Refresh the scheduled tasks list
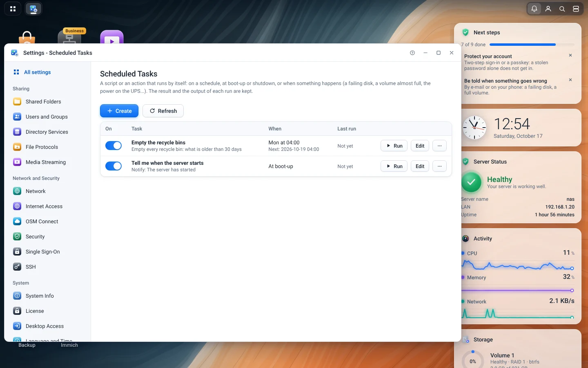Screen dimensions: 588x368 point(163,111)
